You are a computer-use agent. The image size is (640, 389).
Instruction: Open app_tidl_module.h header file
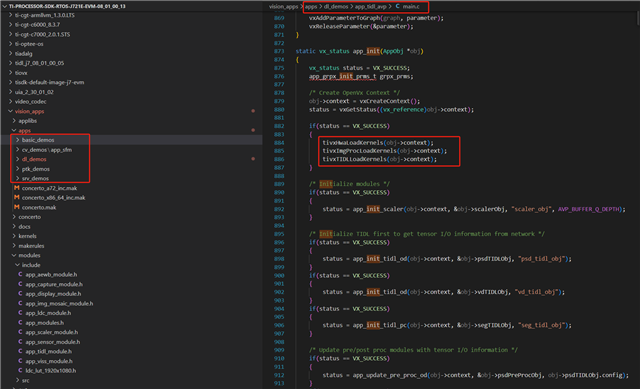(x=48, y=351)
